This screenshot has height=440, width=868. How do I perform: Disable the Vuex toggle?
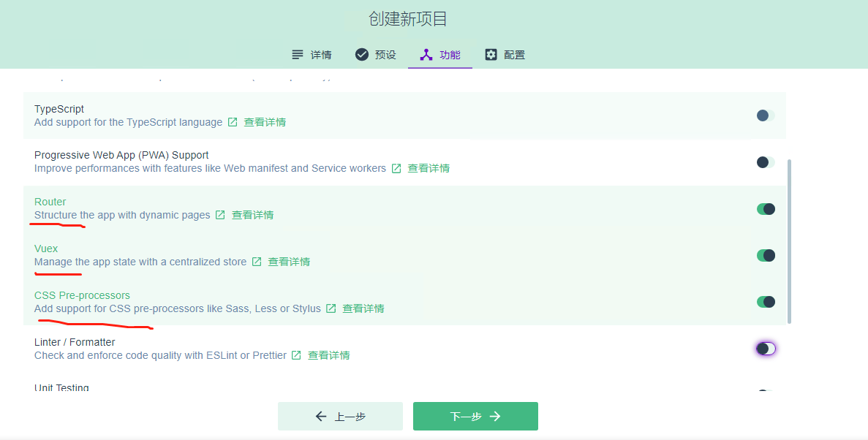[x=766, y=255]
